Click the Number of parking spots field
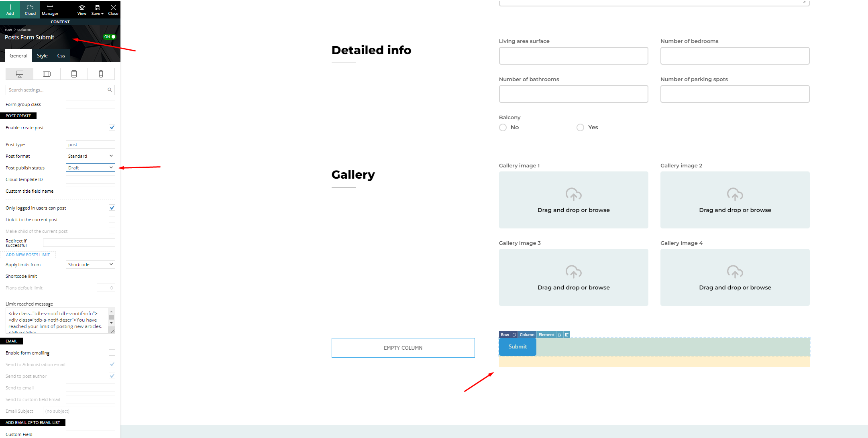 735,94
